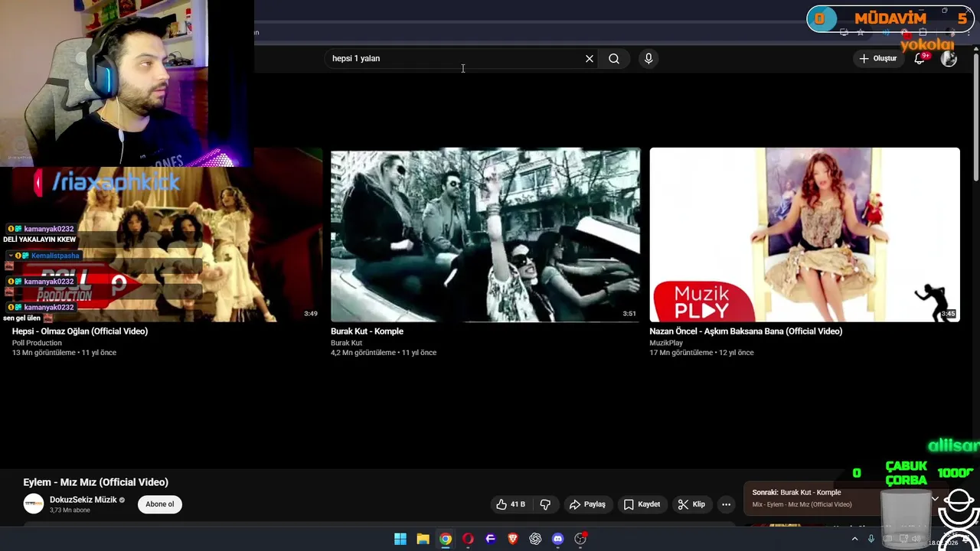
Task: Show hidden system tray icons
Action: pos(854,539)
